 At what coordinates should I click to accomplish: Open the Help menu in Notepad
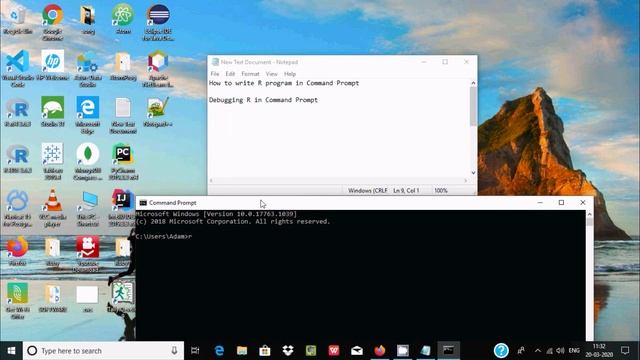click(290, 74)
